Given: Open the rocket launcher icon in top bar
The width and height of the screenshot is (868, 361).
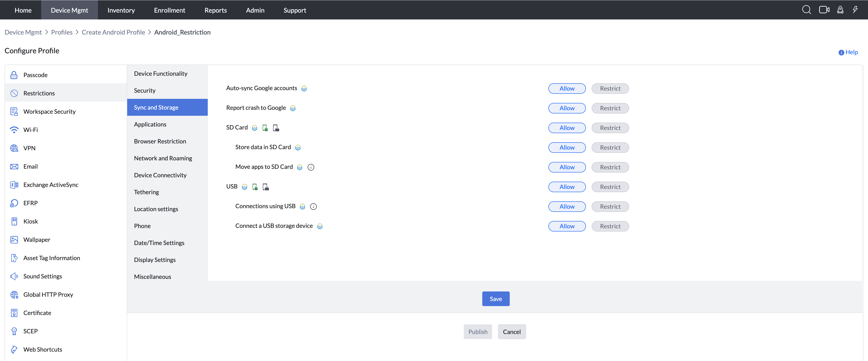Looking at the screenshot, I should coord(840,9).
